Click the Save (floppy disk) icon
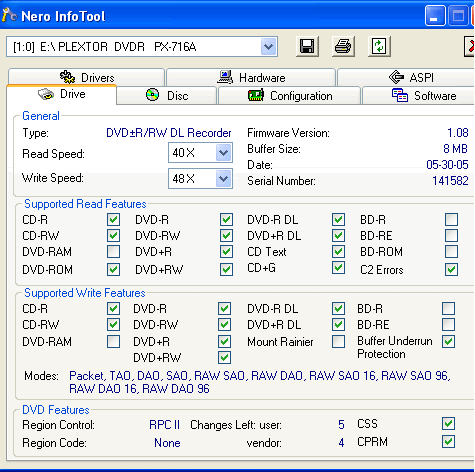 click(x=307, y=46)
